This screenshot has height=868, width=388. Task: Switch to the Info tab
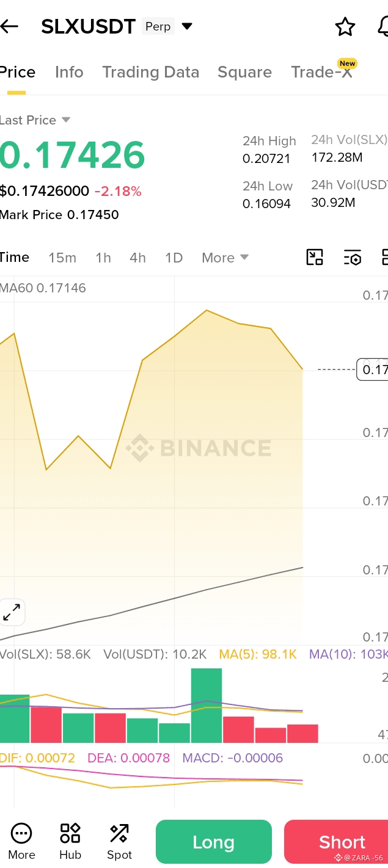69,72
